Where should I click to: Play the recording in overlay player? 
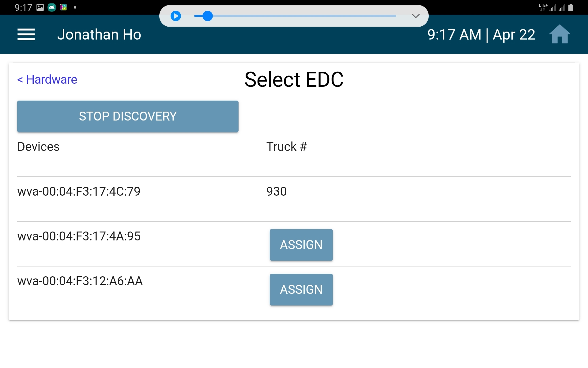(x=175, y=16)
